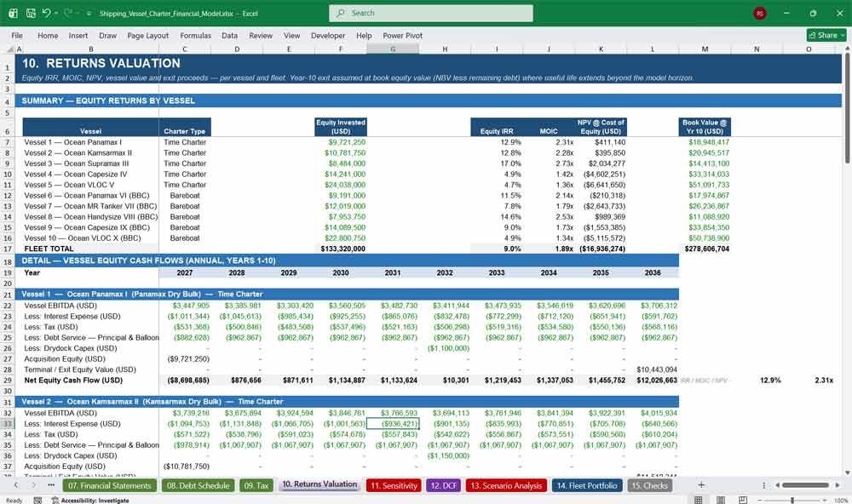Select year 2031 header cell
This screenshot has height=504, width=852.
[393, 272]
